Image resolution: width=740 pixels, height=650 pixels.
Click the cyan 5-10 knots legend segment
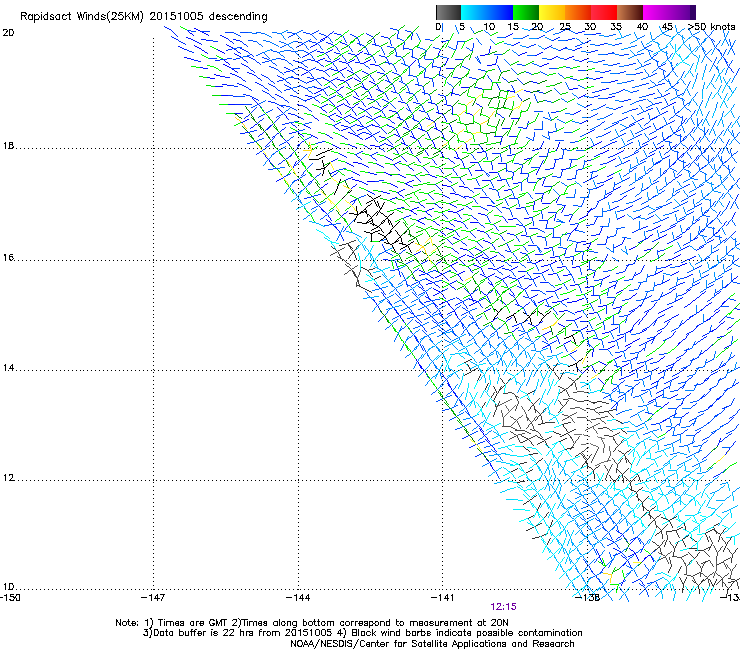pos(474,12)
